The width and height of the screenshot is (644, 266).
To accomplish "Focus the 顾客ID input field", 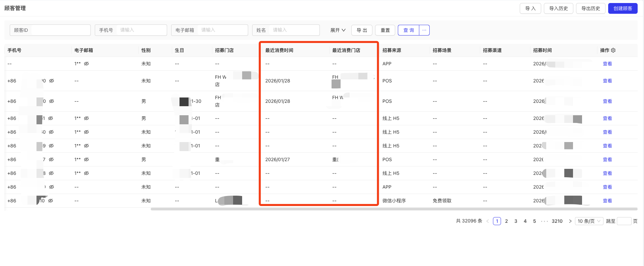I will (60, 30).
